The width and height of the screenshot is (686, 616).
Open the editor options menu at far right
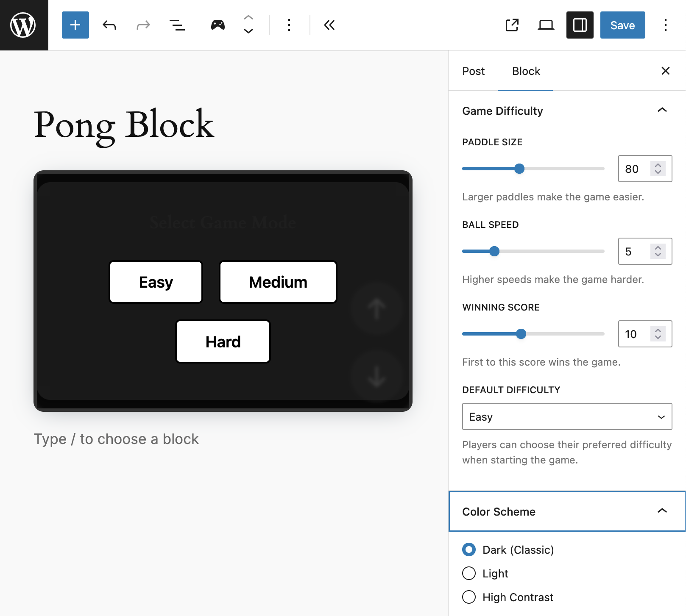pos(666,25)
